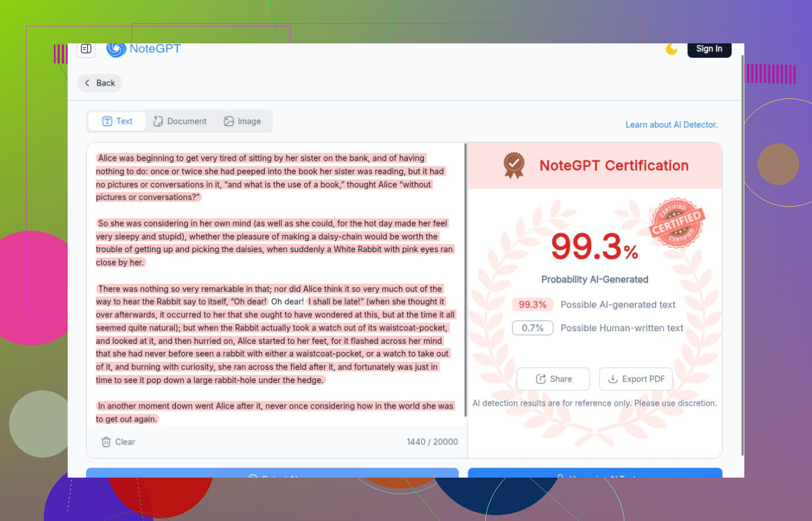Click the 99.3% AI-generated percentage badge

[x=532, y=305]
